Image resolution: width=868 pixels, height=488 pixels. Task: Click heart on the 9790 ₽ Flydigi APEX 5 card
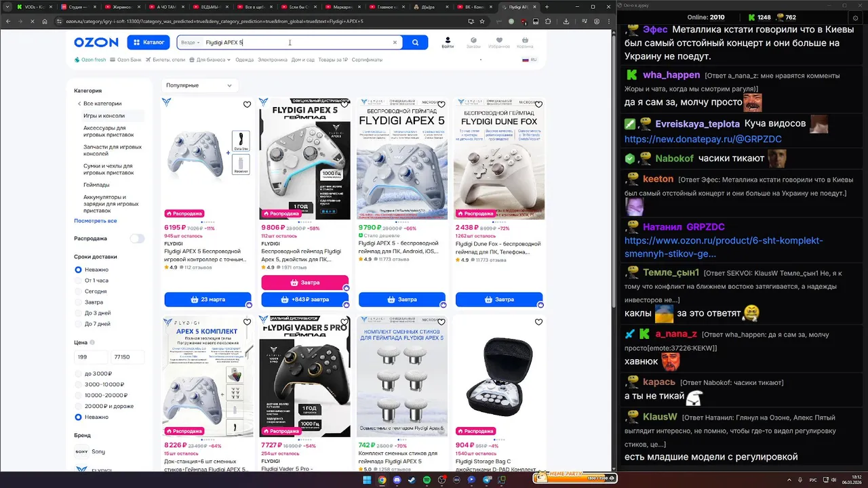click(x=441, y=104)
